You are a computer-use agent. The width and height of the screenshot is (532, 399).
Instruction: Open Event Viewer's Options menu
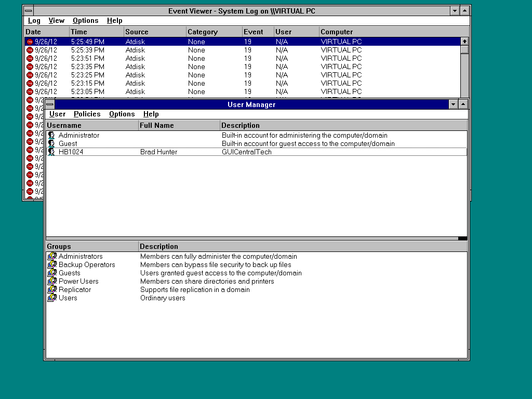pos(86,21)
